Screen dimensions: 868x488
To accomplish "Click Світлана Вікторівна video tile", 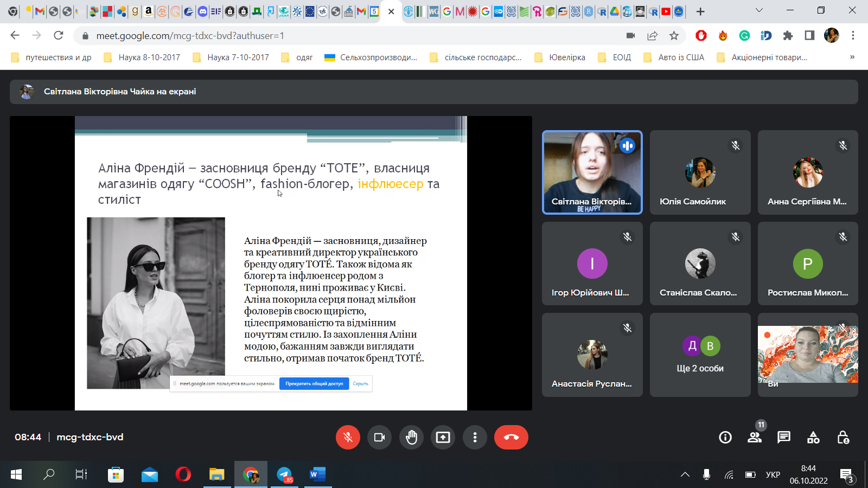I will pos(592,172).
